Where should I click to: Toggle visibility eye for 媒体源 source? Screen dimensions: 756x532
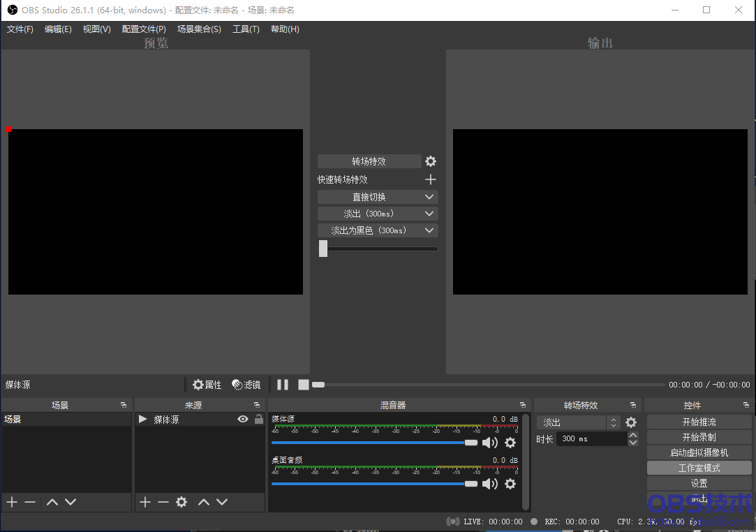(243, 419)
